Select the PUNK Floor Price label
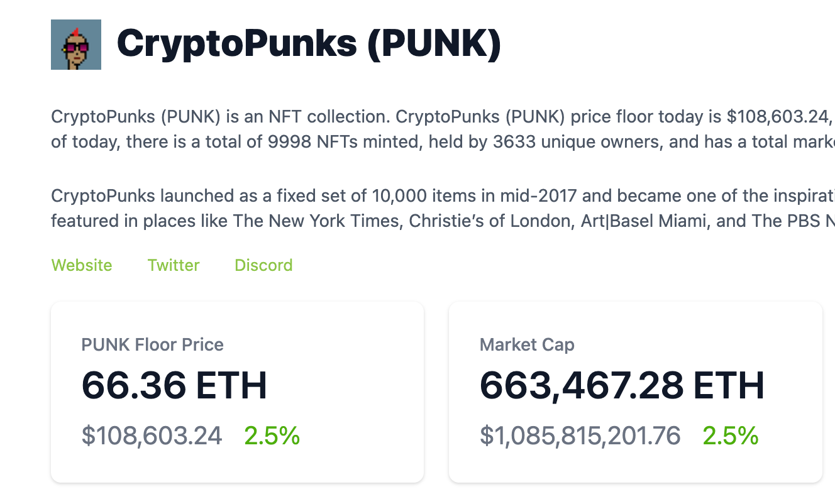 click(x=153, y=344)
